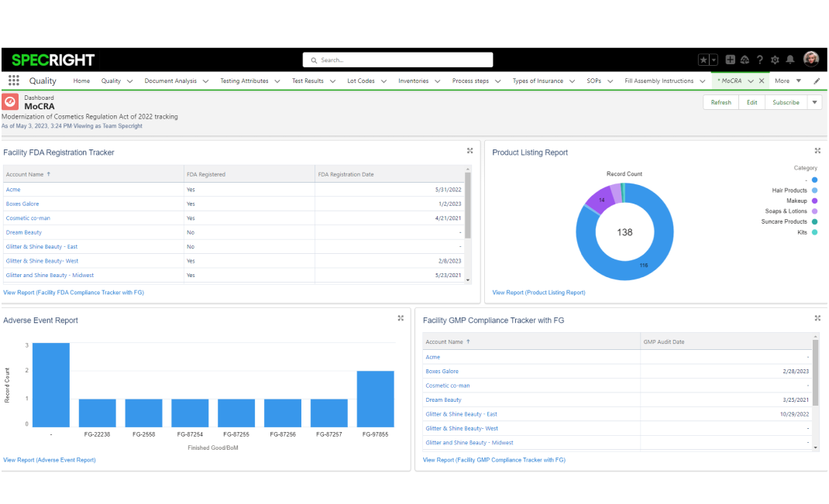
Task: Open View Report Facility FDA Compliance Tracker link
Action: click(x=74, y=292)
